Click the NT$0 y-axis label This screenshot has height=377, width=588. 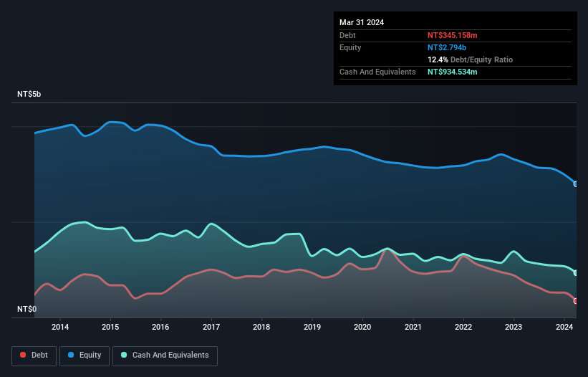[26, 309]
